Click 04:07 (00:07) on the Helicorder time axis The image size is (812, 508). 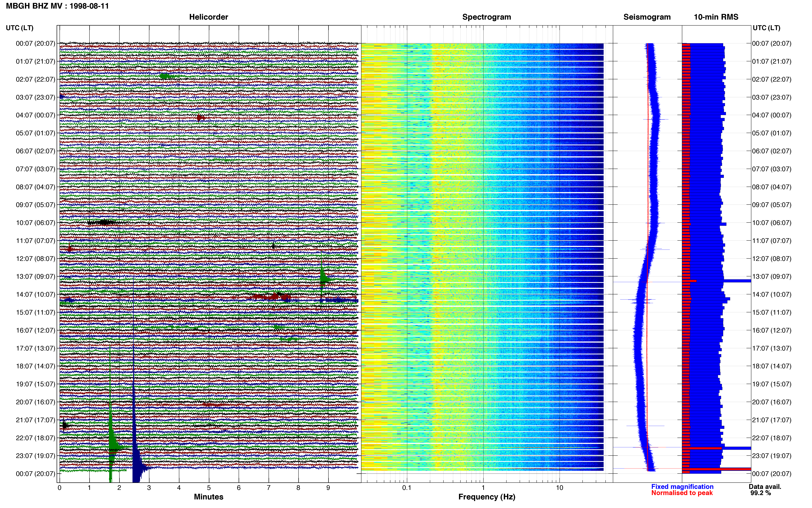tap(36, 115)
